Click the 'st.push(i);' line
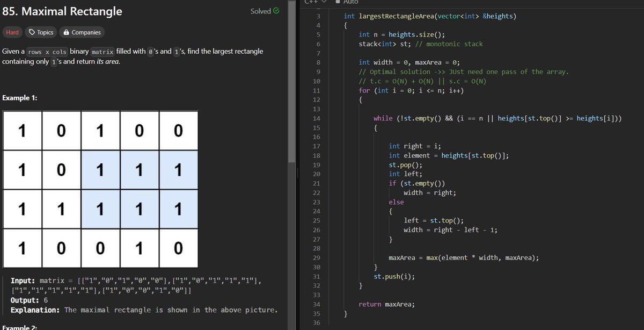The width and height of the screenshot is (644, 330). click(x=394, y=276)
